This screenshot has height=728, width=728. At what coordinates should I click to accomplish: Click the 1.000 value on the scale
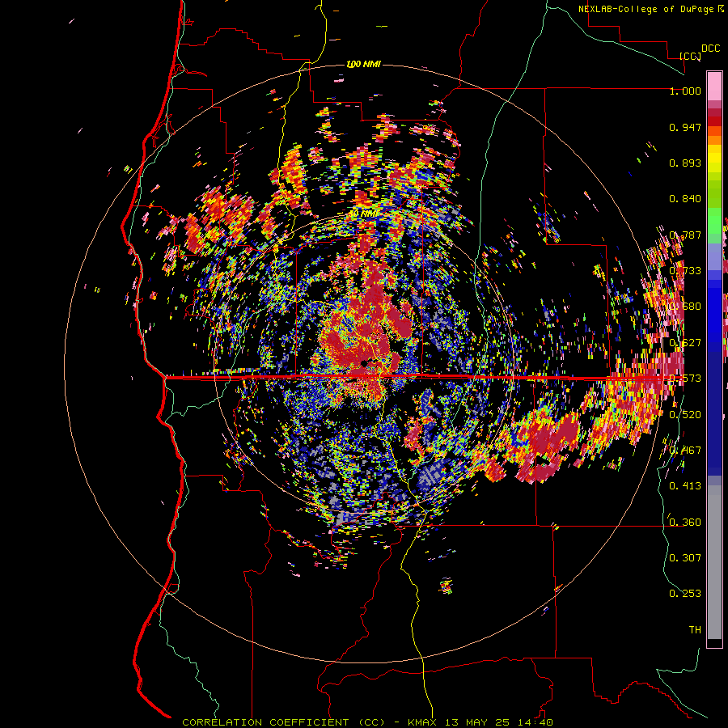[685, 91]
